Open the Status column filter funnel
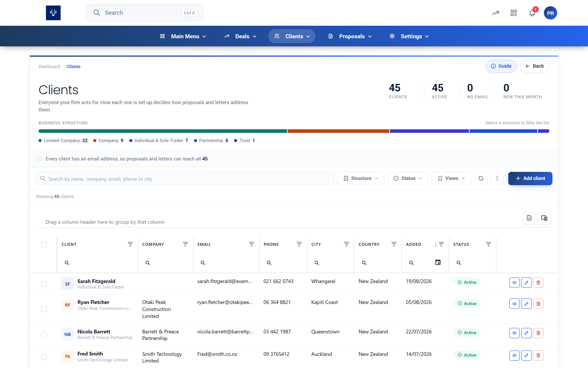Image resolution: width=588 pixels, height=368 pixels. [x=488, y=244]
